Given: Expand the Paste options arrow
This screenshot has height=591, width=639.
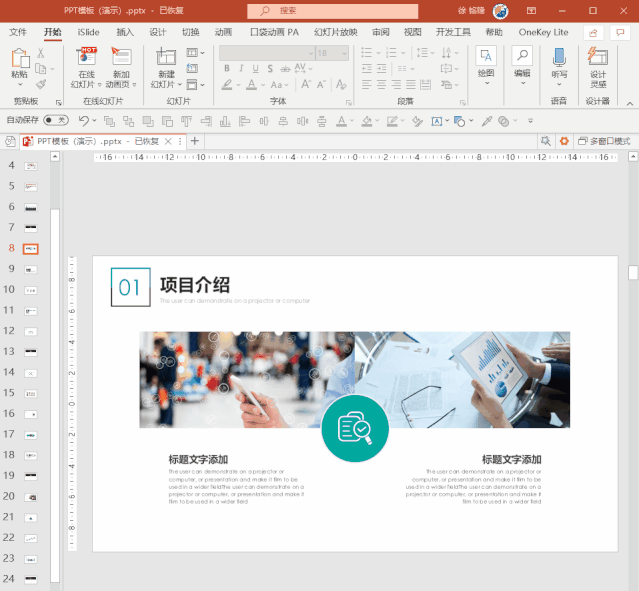Looking at the screenshot, I should [x=20, y=85].
